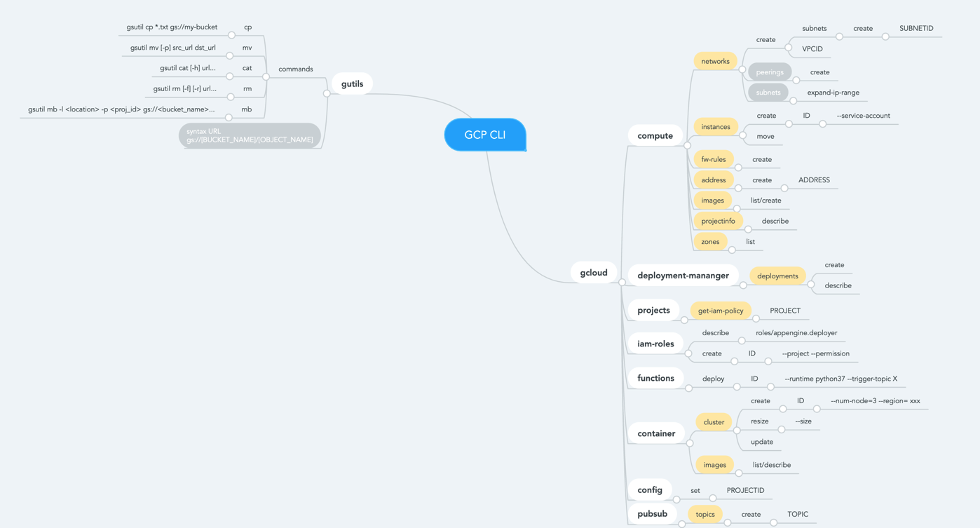Viewport: 980px width, 528px height.
Task: Select the images node under compute
Action: (712, 201)
